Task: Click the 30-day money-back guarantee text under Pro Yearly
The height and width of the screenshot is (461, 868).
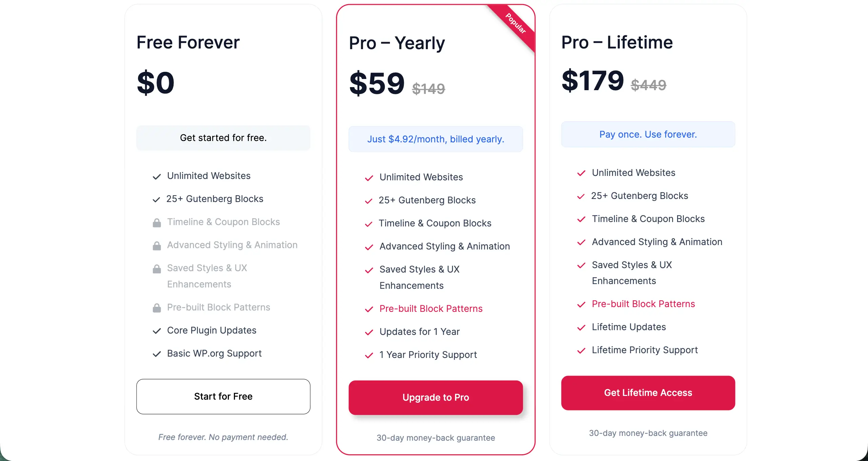Action: coord(436,438)
